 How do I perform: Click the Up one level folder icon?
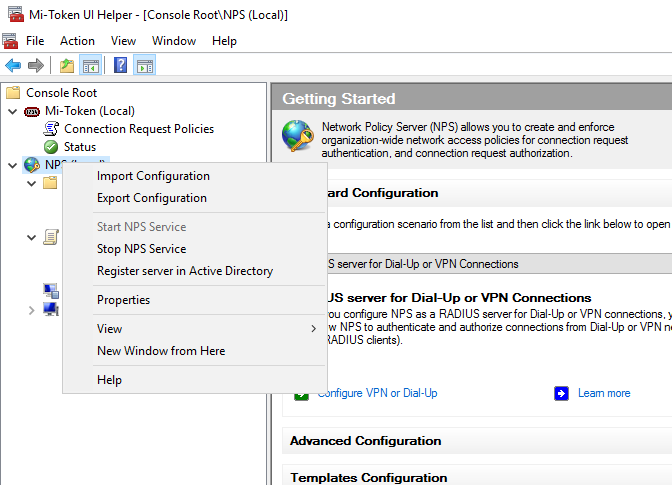(66, 66)
